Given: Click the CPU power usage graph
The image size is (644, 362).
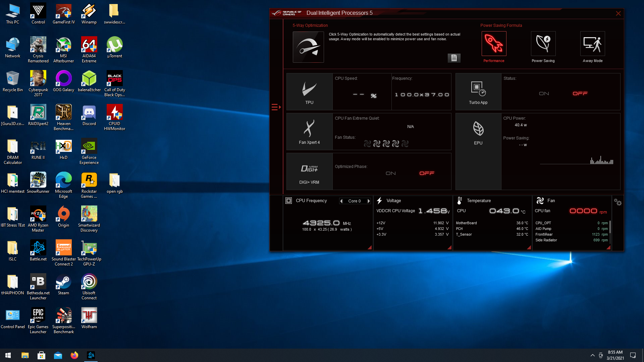Looking at the screenshot, I should 577,160.
